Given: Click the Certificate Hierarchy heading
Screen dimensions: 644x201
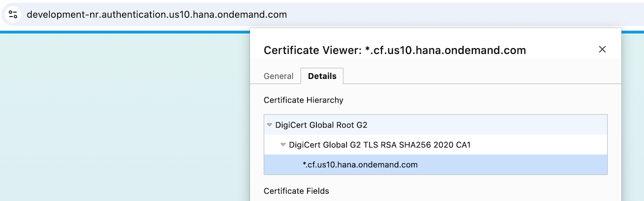Looking at the screenshot, I should pyautogui.click(x=303, y=100).
